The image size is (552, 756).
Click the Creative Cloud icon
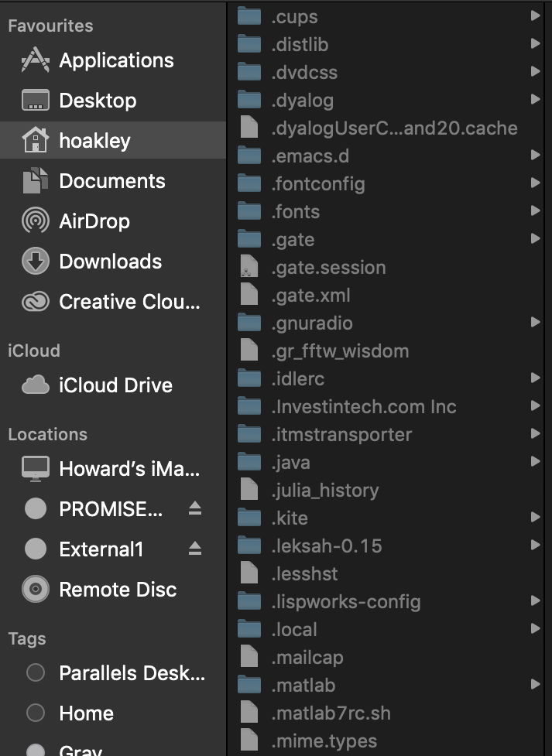36,302
